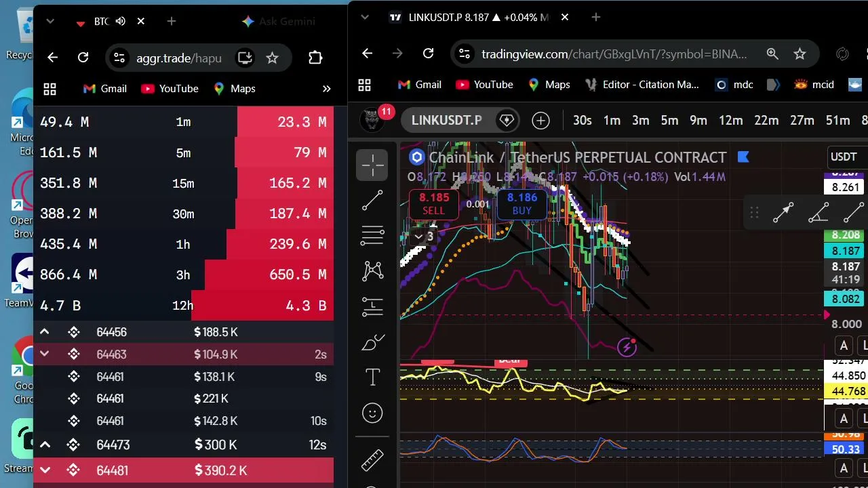
Task: Open Gmail bookmark in the aggr.trade window
Action: tap(104, 89)
